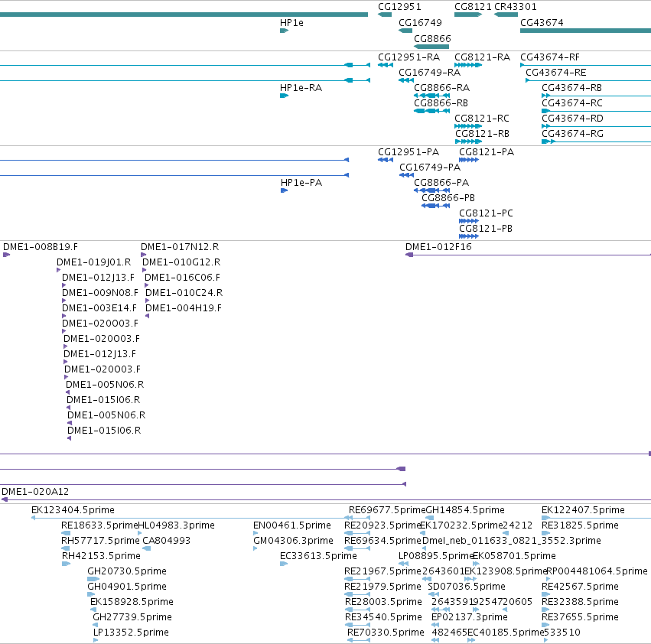Open the EK122407.5prime EST label
Image resolution: width=651 pixels, height=644 pixels.
pyautogui.click(x=583, y=510)
